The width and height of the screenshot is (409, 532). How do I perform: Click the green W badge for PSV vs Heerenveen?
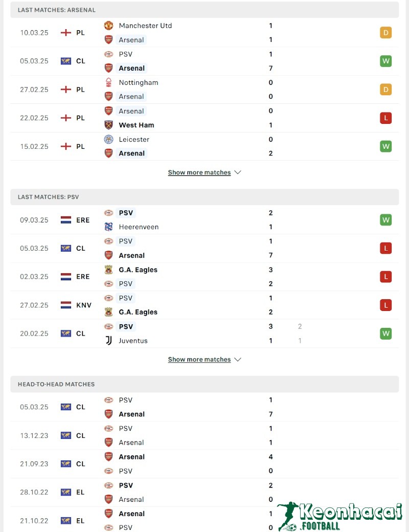[385, 219]
